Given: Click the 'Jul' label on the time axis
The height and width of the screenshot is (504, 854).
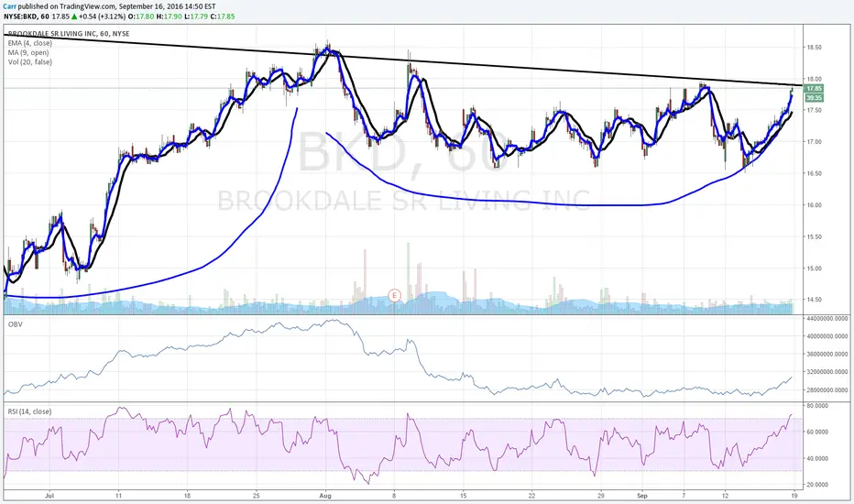Looking at the screenshot, I should (x=49, y=496).
